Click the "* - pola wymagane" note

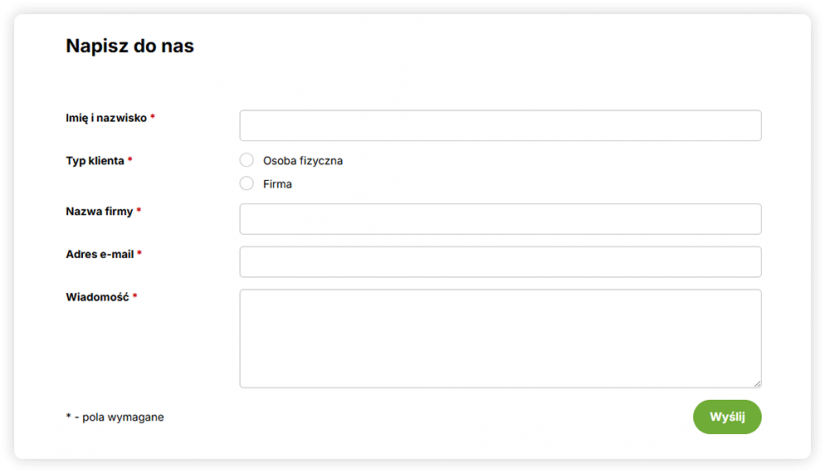[115, 417]
